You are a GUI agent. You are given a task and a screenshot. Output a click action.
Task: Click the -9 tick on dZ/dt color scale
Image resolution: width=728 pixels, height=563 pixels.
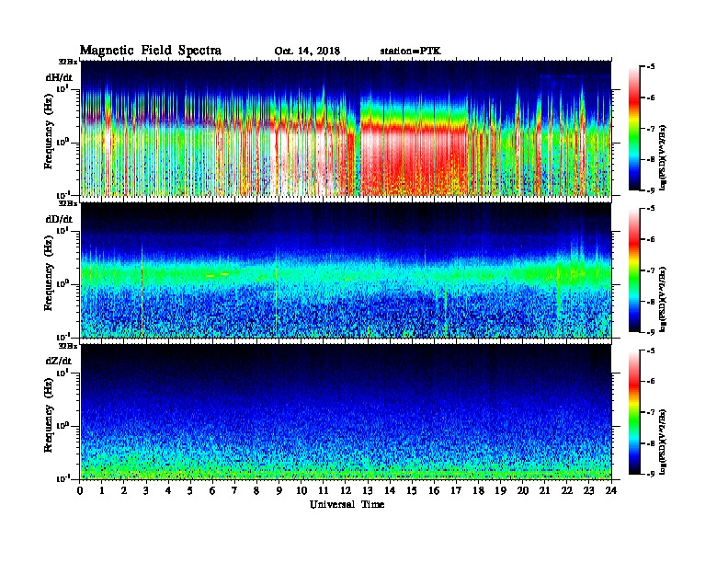tap(650, 474)
